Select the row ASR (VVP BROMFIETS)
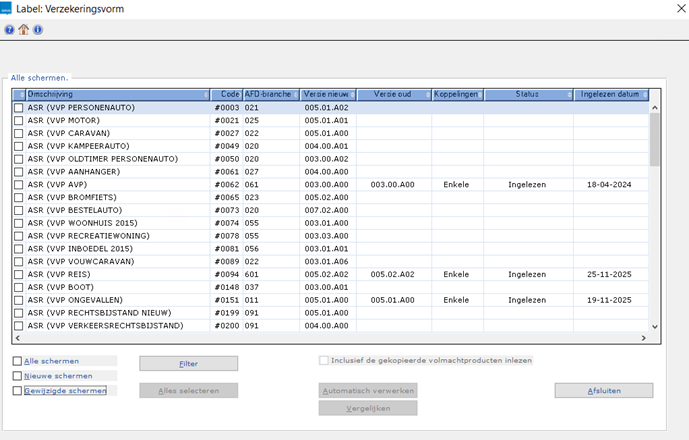This screenshot has height=440, width=689. (331, 197)
